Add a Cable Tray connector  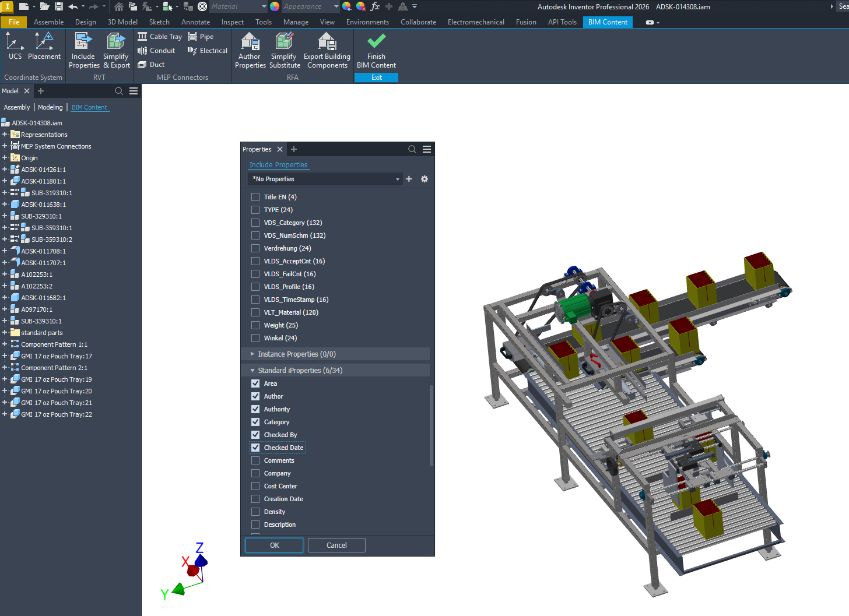click(x=160, y=37)
